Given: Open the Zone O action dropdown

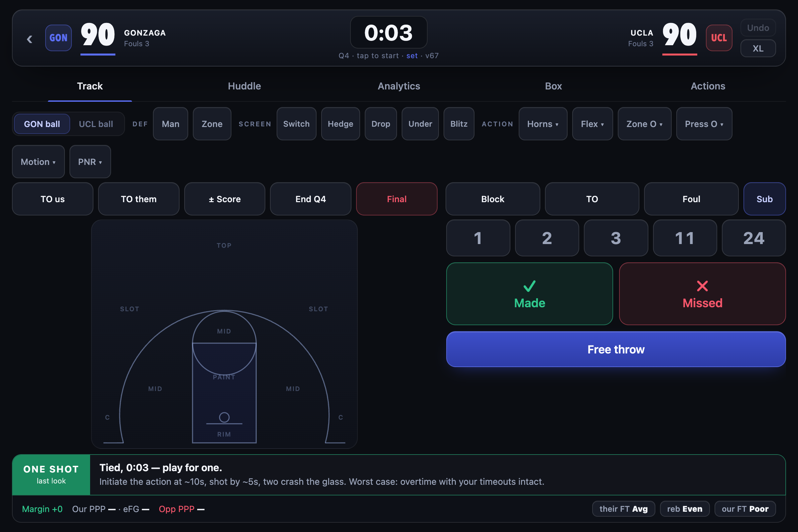Looking at the screenshot, I should (x=644, y=124).
